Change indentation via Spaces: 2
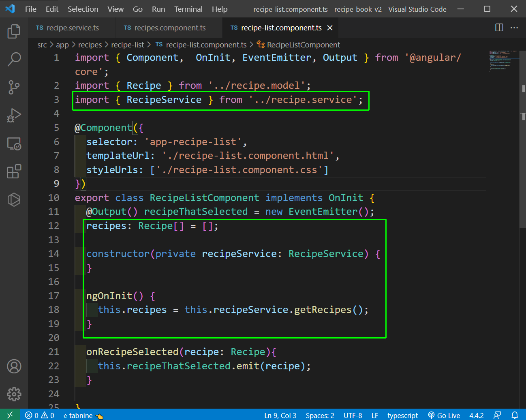This screenshot has width=526, height=420. point(320,416)
